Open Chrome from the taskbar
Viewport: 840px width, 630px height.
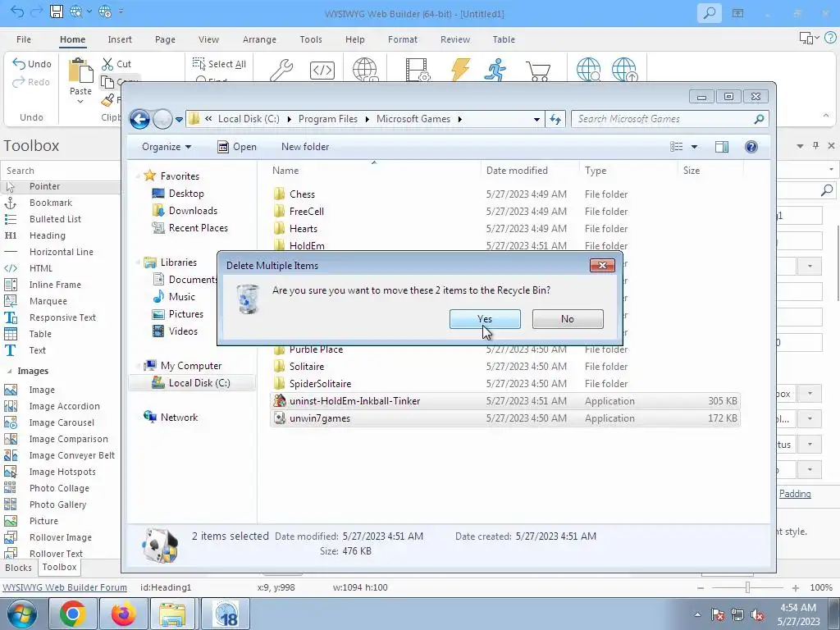(x=73, y=614)
